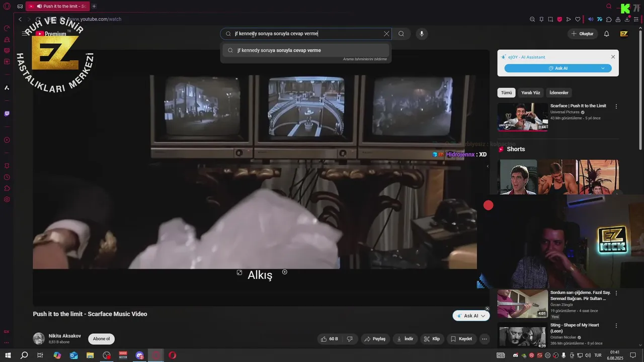The height and width of the screenshot is (362, 644).
Task: Open File Explorer from the taskbar
Action: point(90,355)
